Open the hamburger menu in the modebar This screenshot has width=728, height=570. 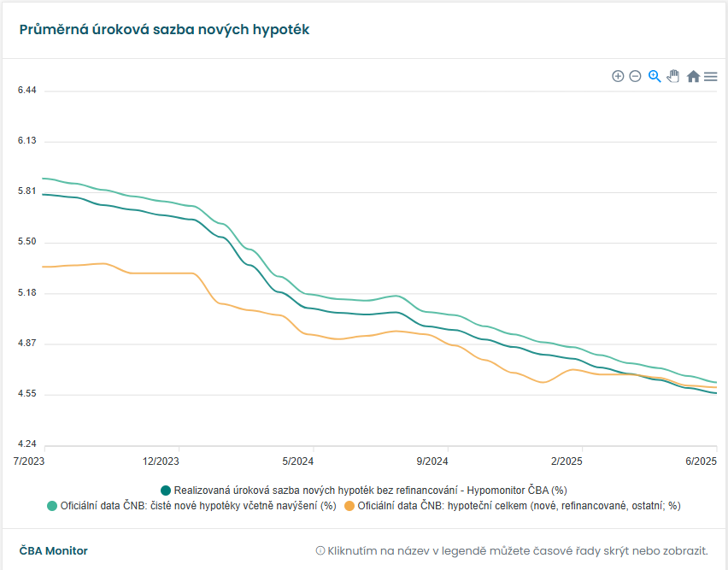click(x=710, y=76)
